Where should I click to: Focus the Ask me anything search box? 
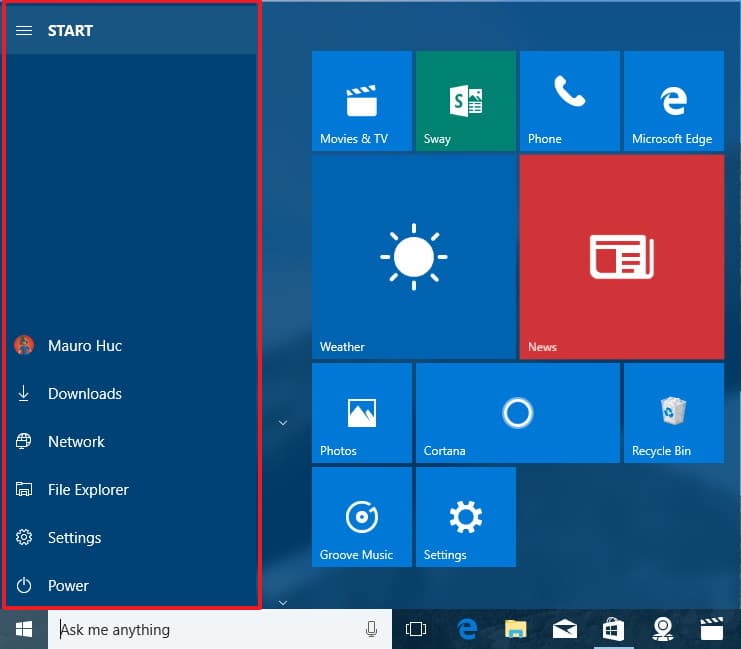click(x=220, y=629)
